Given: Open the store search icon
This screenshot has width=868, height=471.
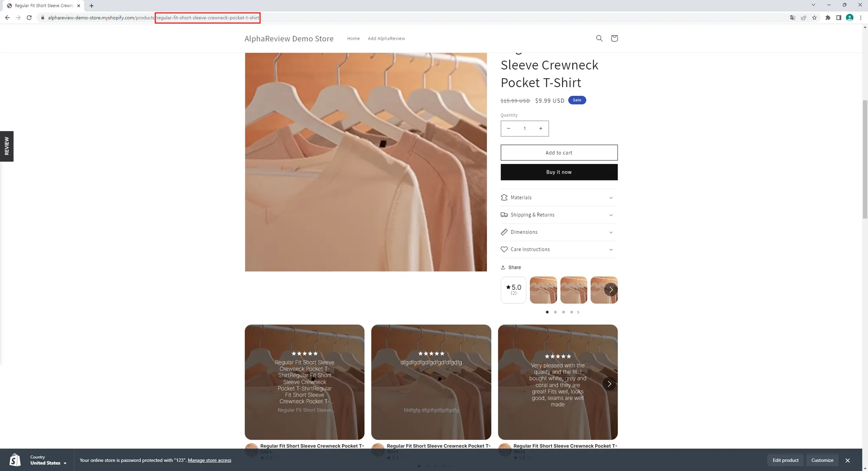Looking at the screenshot, I should pos(599,39).
